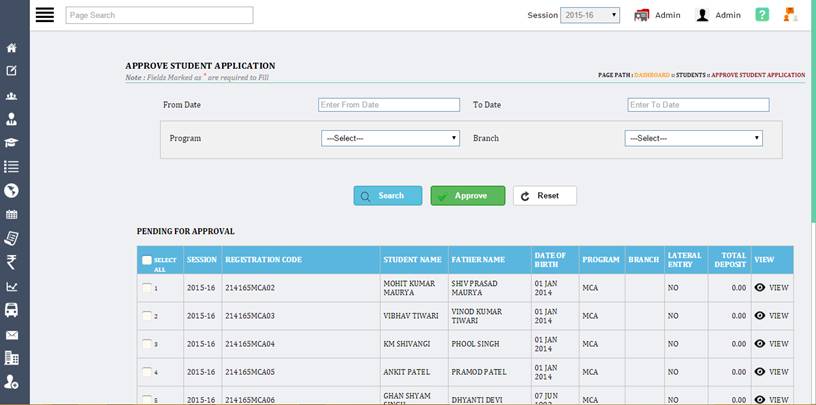Open the rupee fees icon

pyautogui.click(x=12, y=262)
